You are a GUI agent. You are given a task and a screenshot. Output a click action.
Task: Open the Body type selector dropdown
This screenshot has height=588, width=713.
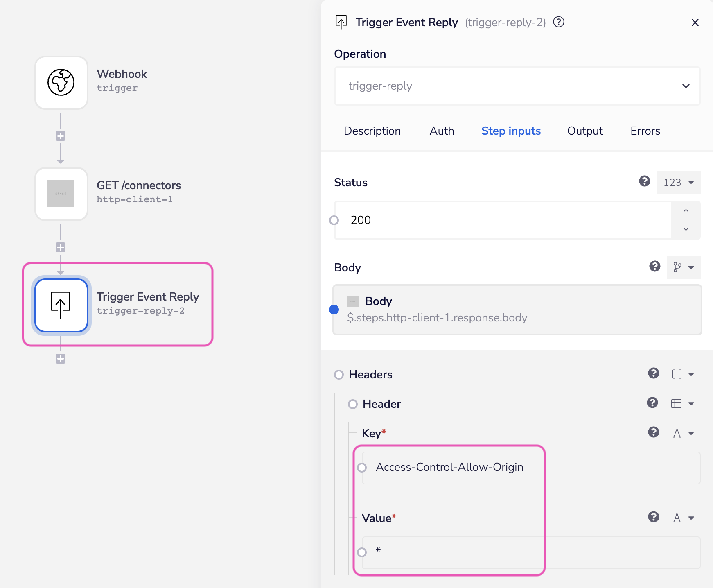click(x=683, y=267)
